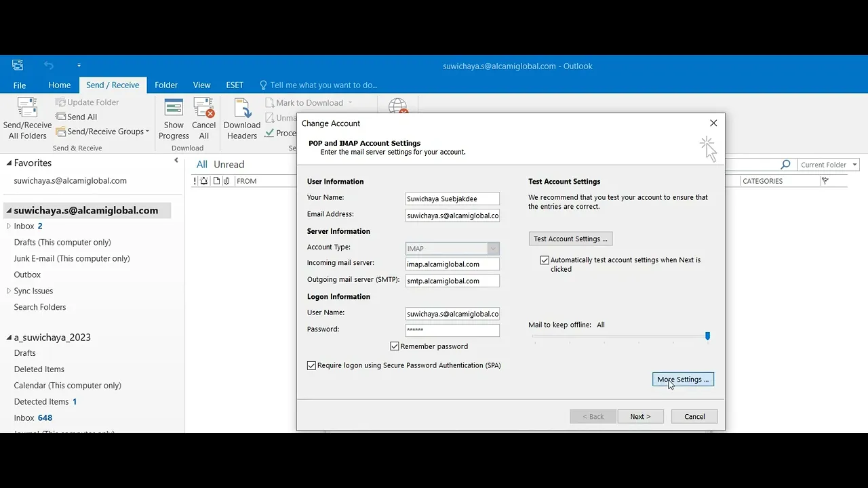Open Show Progress window
The height and width of the screenshot is (488, 868).
pyautogui.click(x=174, y=119)
